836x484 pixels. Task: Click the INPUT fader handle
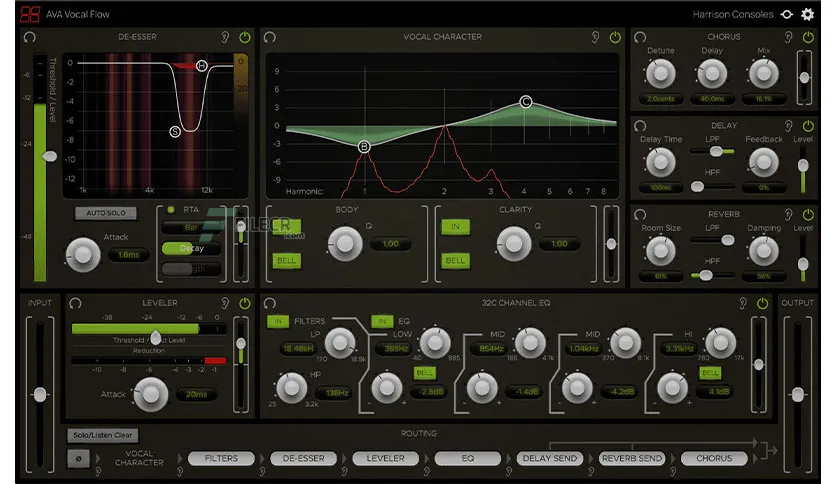(x=40, y=395)
